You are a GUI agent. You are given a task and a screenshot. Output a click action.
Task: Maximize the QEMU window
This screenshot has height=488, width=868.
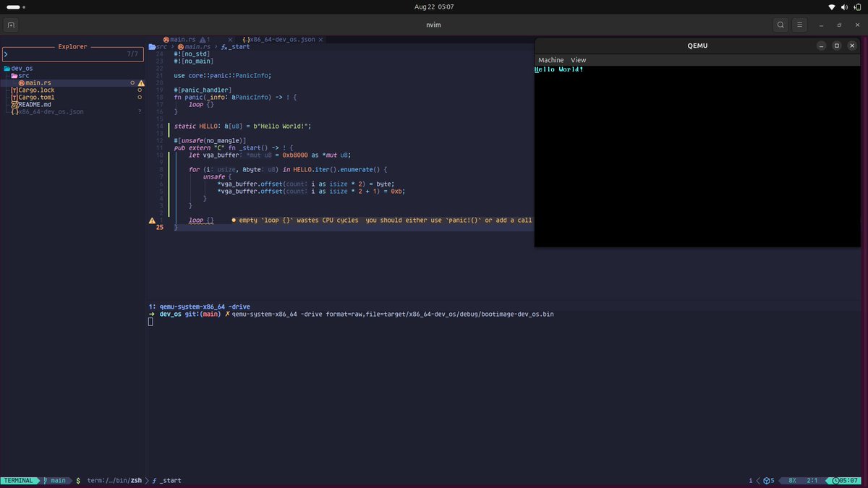pos(837,46)
